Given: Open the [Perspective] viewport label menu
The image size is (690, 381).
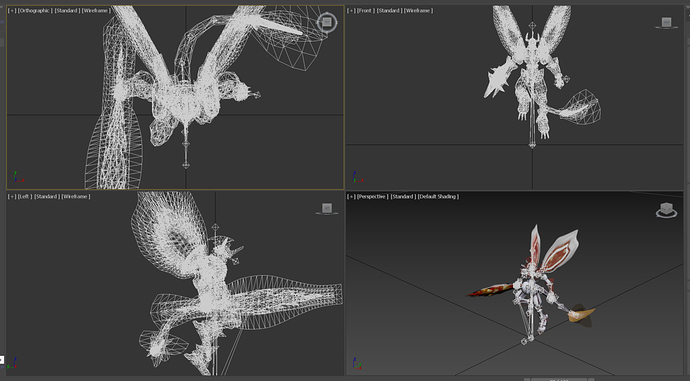Looking at the screenshot, I should [372, 197].
